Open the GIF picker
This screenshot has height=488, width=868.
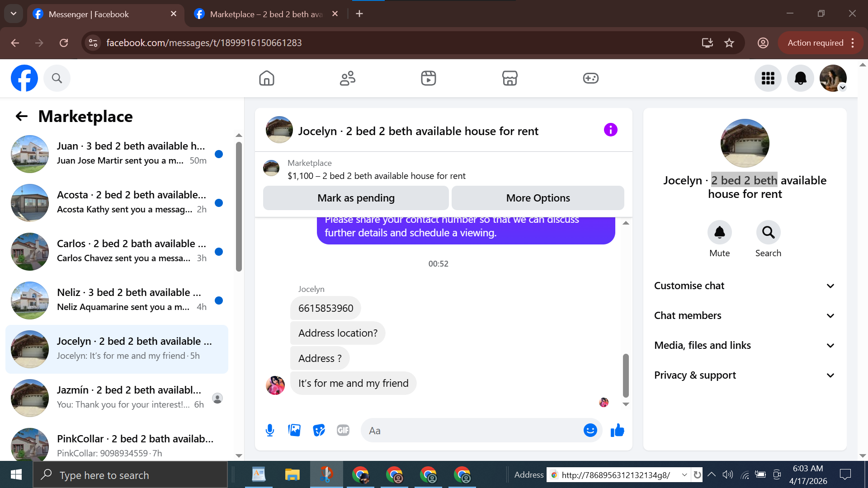[343, 430]
